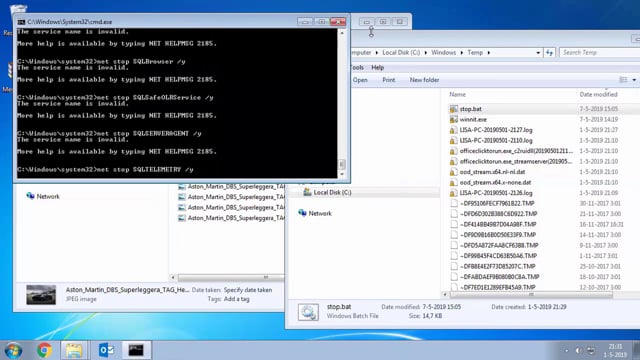
Task: Click the volume speaker tray icon
Action: [579, 351]
